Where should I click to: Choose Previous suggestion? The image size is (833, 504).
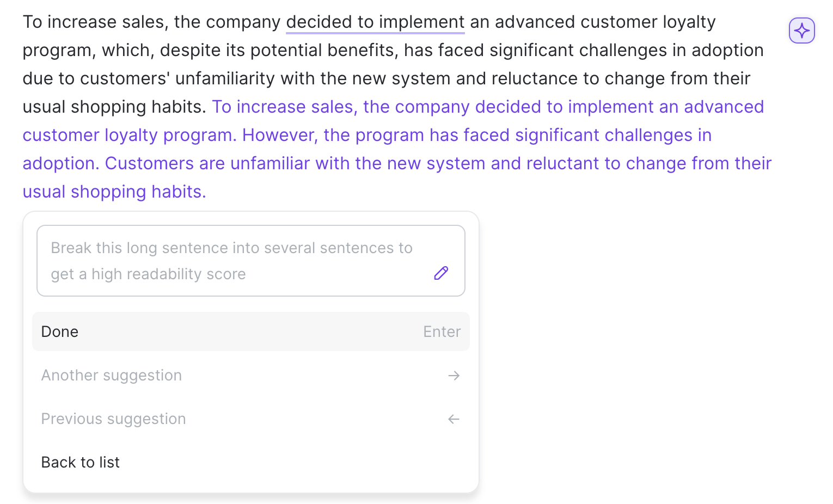[251, 419]
